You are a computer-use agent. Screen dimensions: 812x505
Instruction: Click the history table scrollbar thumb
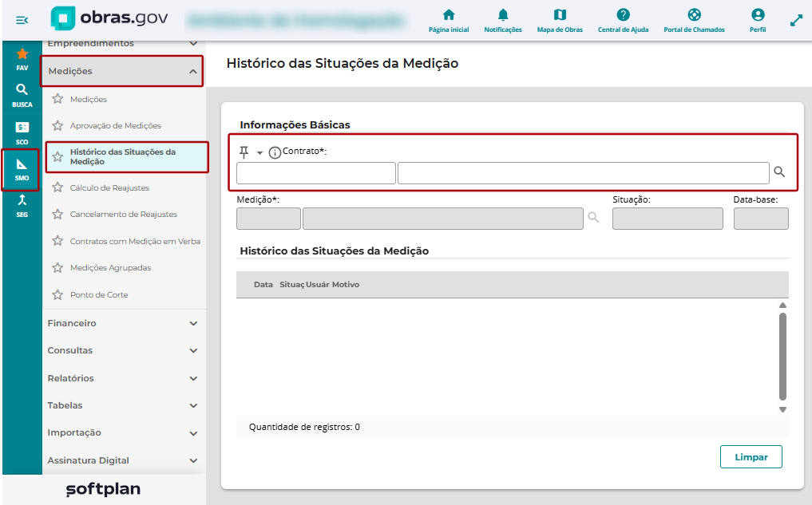point(782,357)
